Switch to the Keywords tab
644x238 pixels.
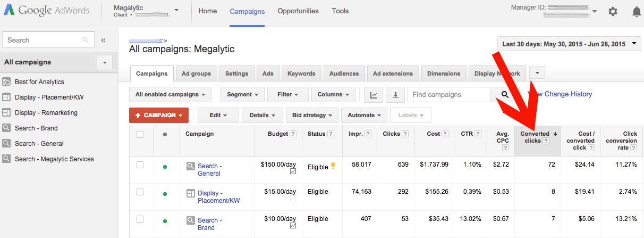click(301, 73)
